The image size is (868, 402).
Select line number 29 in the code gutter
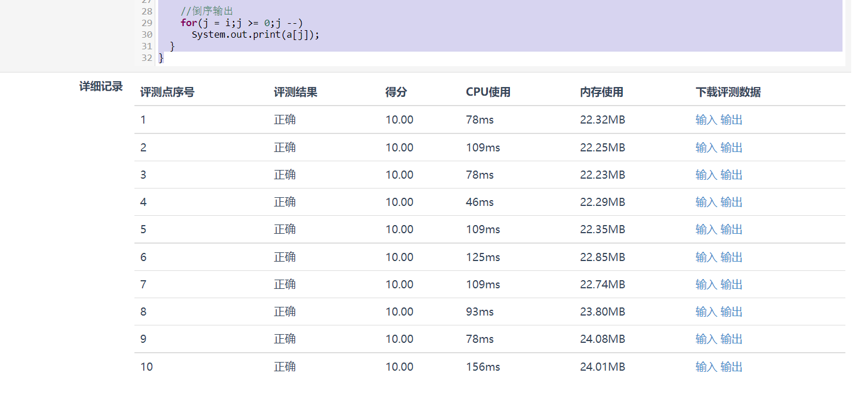tap(147, 23)
